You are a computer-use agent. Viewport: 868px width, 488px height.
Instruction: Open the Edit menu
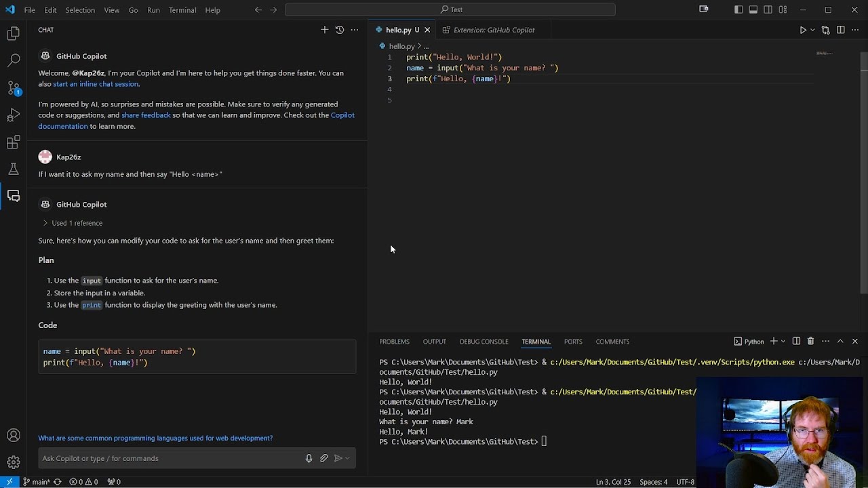click(51, 10)
